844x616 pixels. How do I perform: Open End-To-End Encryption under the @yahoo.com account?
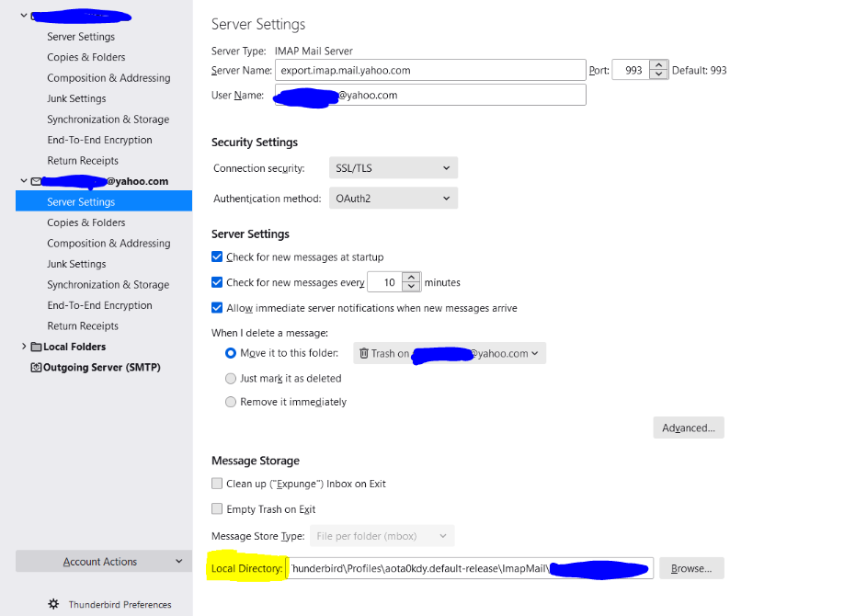click(x=99, y=305)
